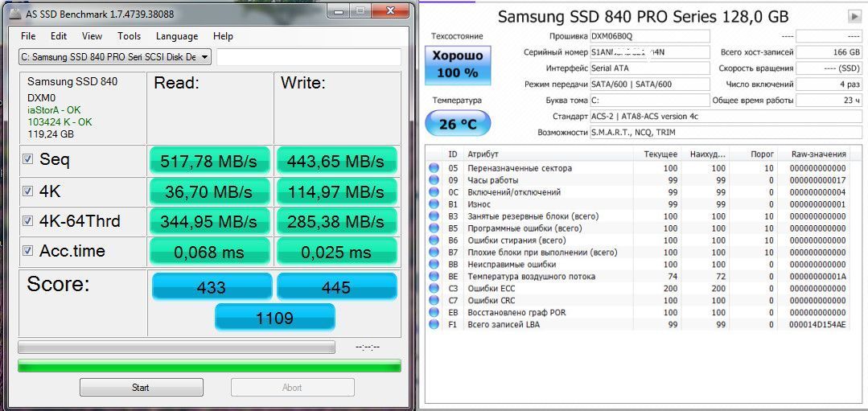Viewport: 868px width, 411px height.
Task: Open the Edit menu
Action: tap(59, 36)
